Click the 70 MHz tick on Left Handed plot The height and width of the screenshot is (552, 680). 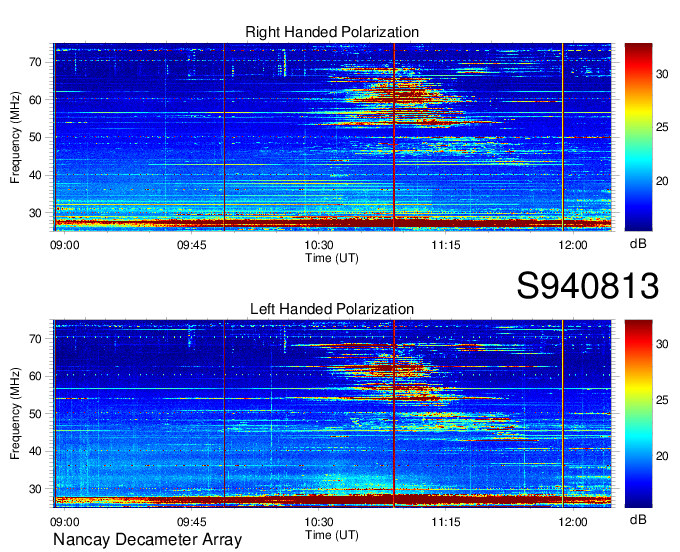point(35,339)
